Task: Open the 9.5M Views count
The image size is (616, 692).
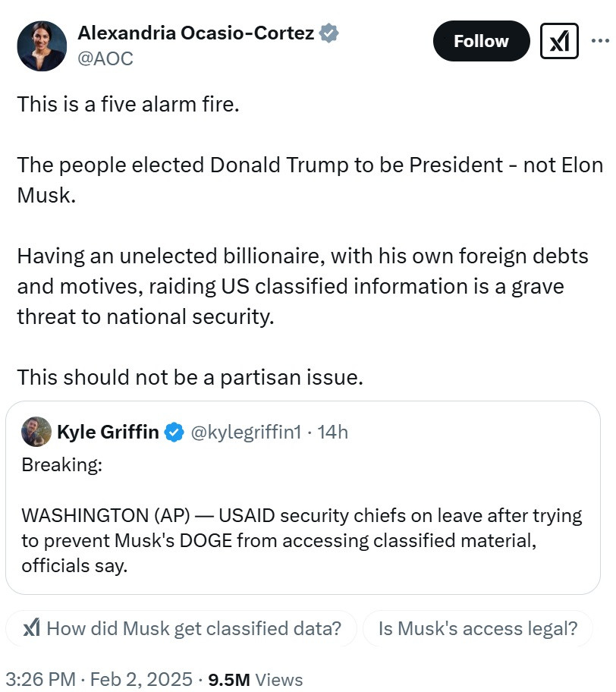Action: (x=254, y=679)
